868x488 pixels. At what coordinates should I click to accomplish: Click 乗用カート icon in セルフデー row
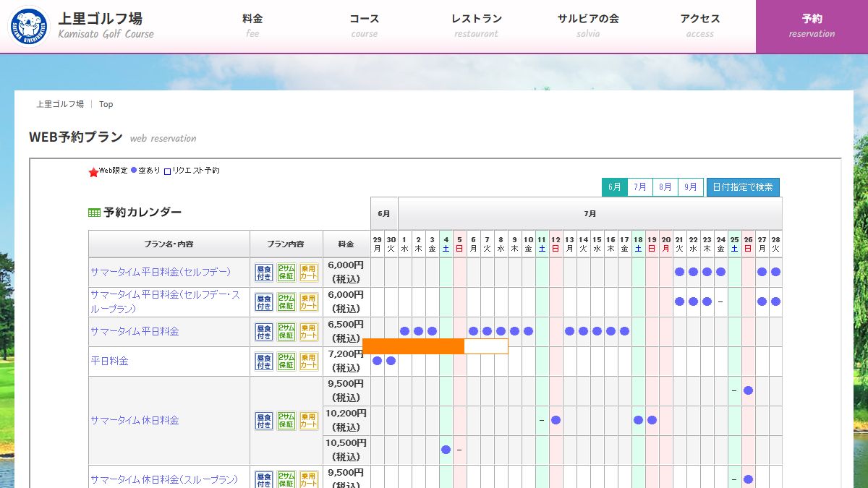(x=309, y=273)
